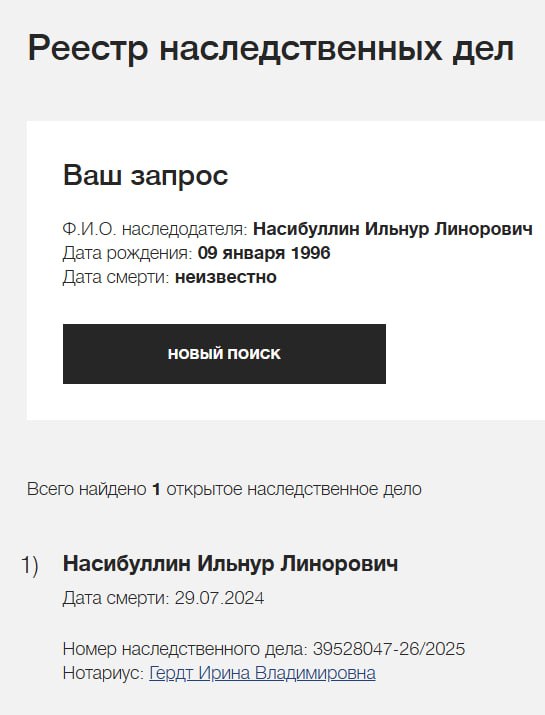Image resolution: width=545 pixels, height=715 pixels.
Task: Click the Реестр наследственных дел page heading
Action: tap(270, 48)
